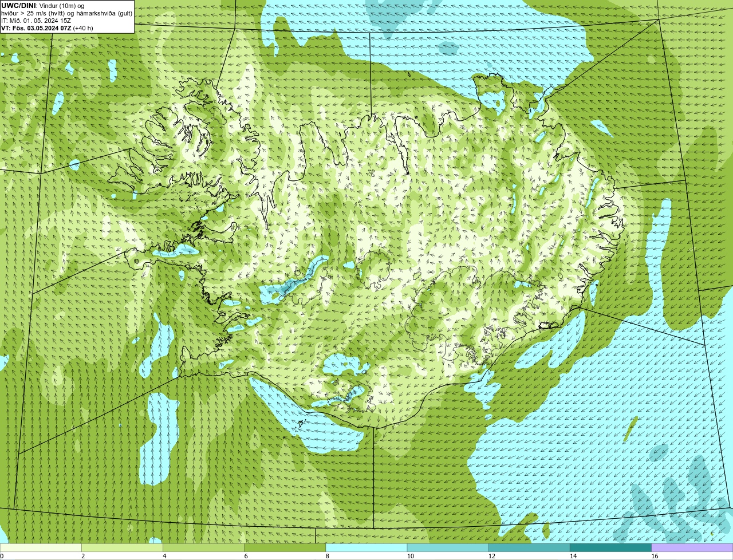The width and height of the screenshot is (733, 560).
Task: Click the legend value label '2'
Action: [83, 556]
